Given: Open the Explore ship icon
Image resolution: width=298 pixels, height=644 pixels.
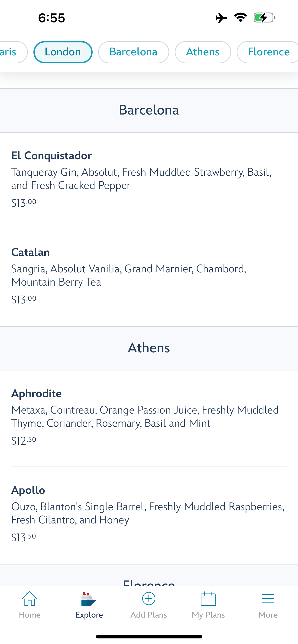Looking at the screenshot, I should [x=89, y=599].
